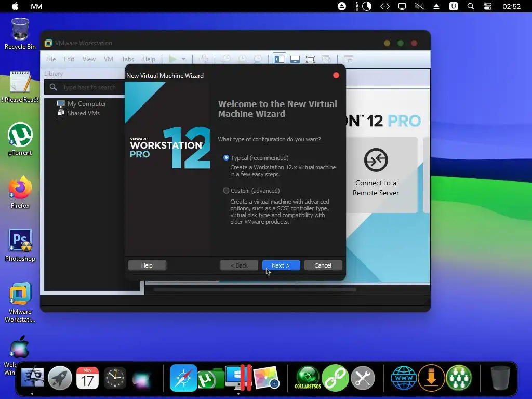Open Finder from the dock
The width and height of the screenshot is (532, 399).
point(32,377)
